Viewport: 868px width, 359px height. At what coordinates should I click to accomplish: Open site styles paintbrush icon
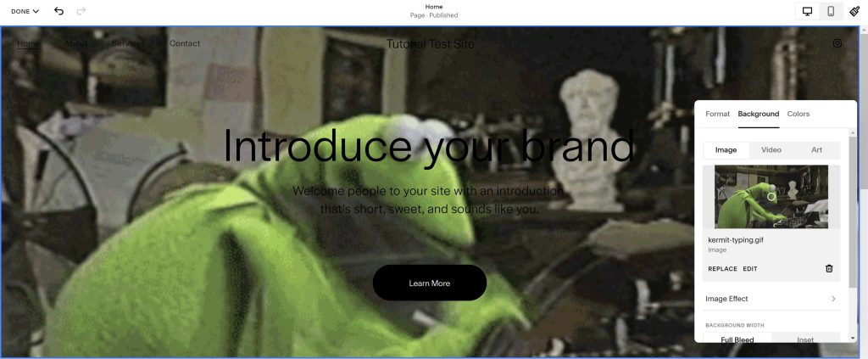[x=854, y=11]
